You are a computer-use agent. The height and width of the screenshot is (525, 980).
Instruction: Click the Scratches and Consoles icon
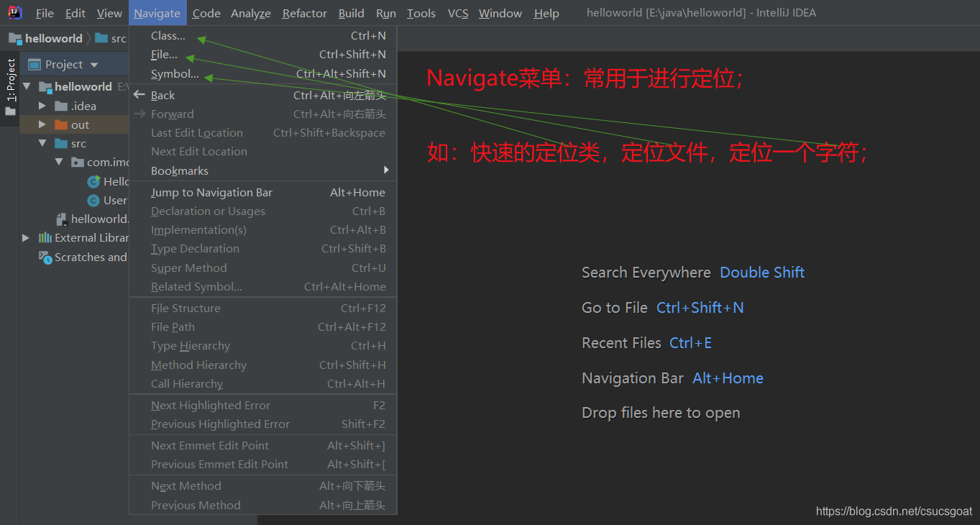coord(45,257)
